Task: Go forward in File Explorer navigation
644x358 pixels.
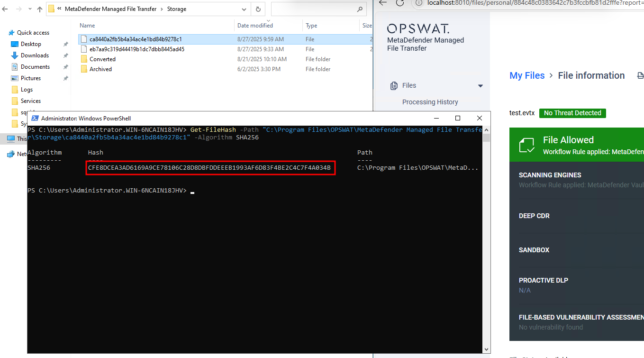Action: click(x=18, y=9)
